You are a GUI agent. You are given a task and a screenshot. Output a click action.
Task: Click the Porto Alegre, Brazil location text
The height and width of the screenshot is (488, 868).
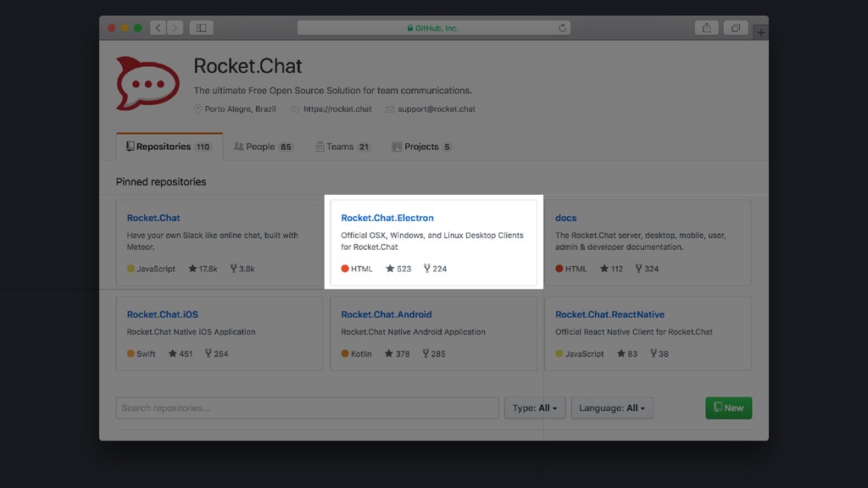240,109
